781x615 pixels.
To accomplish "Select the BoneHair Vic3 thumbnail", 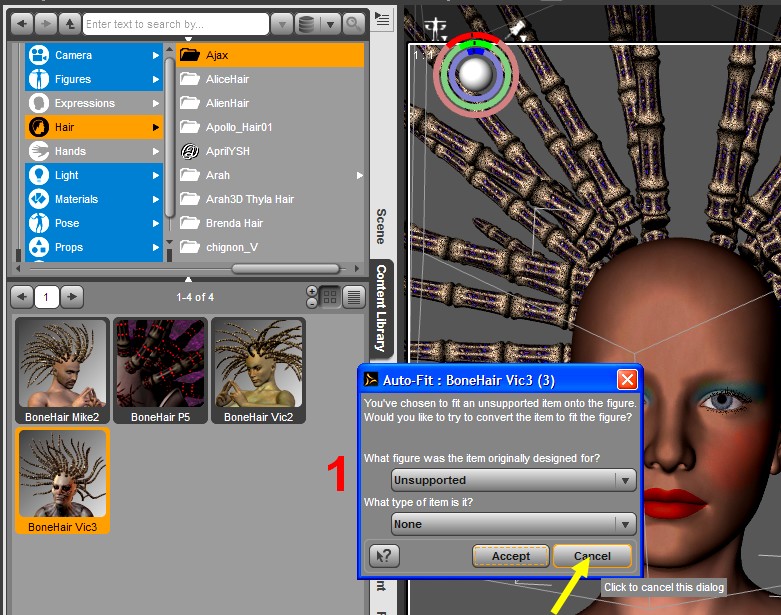I will coord(62,481).
